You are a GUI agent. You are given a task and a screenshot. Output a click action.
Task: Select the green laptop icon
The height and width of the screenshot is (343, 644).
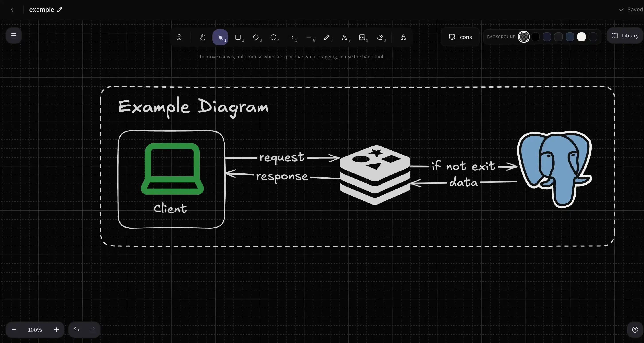pos(172,169)
